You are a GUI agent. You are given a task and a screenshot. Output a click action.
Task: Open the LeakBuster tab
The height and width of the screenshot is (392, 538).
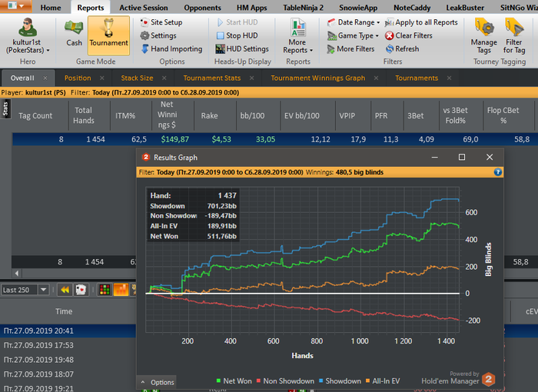(465, 8)
